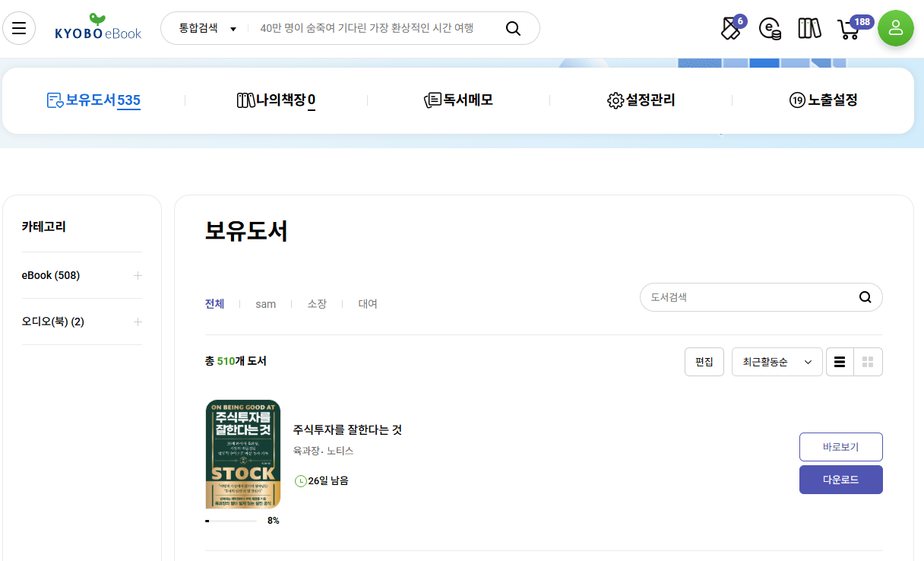The height and width of the screenshot is (561, 924).
Task: Open the hamburger menu
Action: 19,28
